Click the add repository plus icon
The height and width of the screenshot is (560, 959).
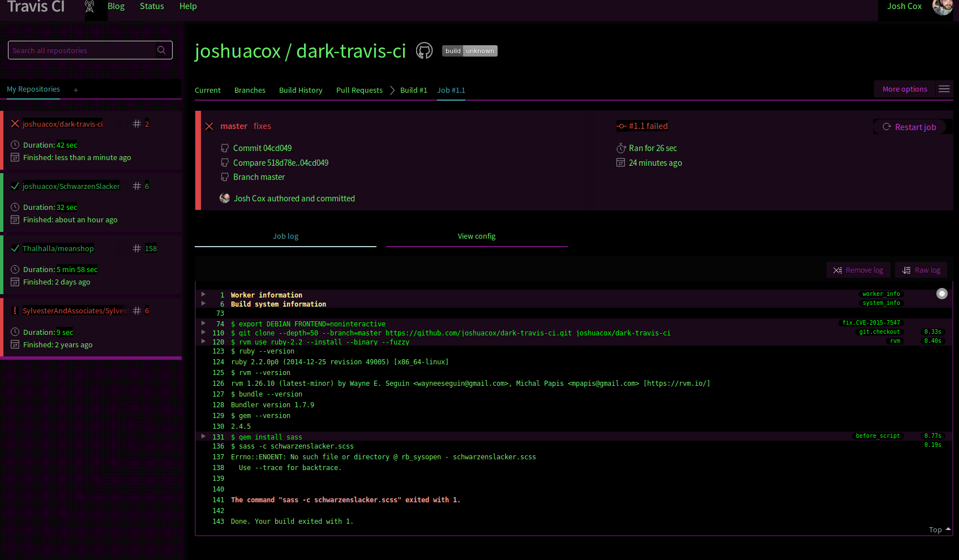click(75, 89)
